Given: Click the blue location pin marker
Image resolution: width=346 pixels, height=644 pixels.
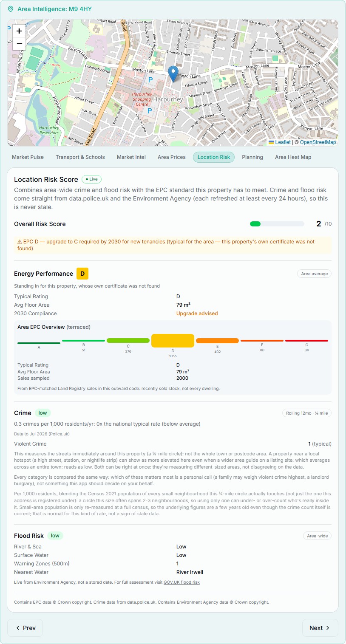Looking at the screenshot, I should click(173, 74).
